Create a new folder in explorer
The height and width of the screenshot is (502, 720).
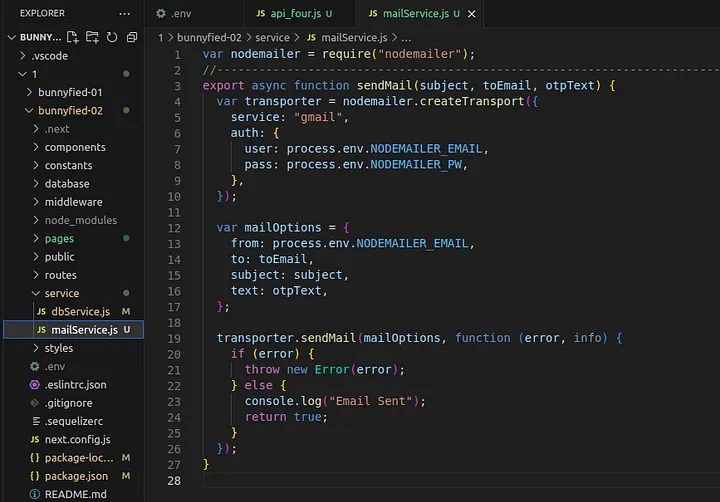92,37
